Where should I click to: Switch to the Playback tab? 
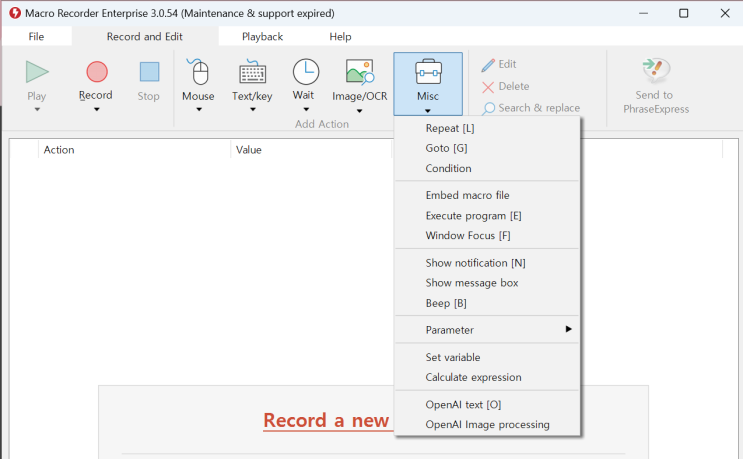pyautogui.click(x=262, y=36)
